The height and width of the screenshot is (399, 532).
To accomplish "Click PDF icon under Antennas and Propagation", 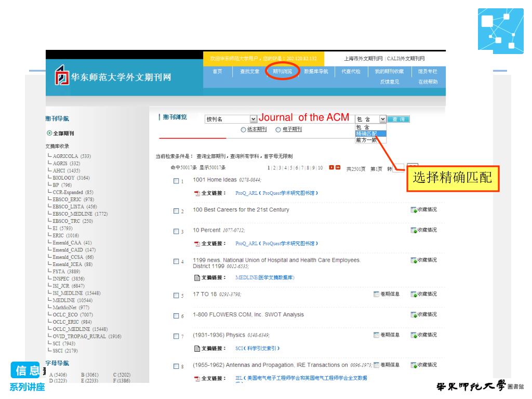I will pos(197,379).
